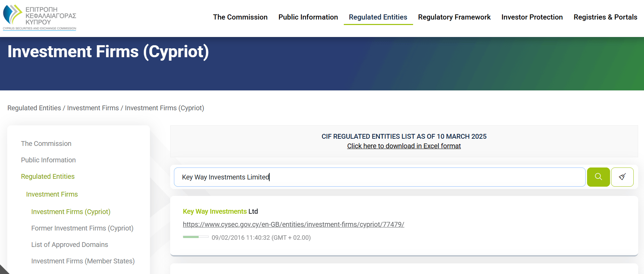Image resolution: width=644 pixels, height=274 pixels.
Task: Open Public Information top menu
Action: [308, 17]
